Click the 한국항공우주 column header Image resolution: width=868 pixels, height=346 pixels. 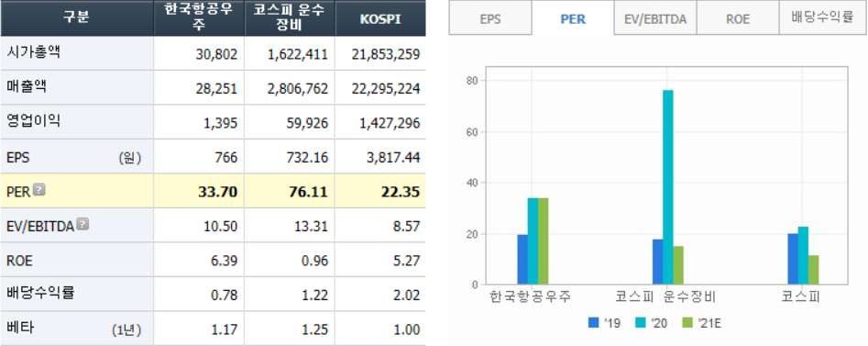click(199, 18)
